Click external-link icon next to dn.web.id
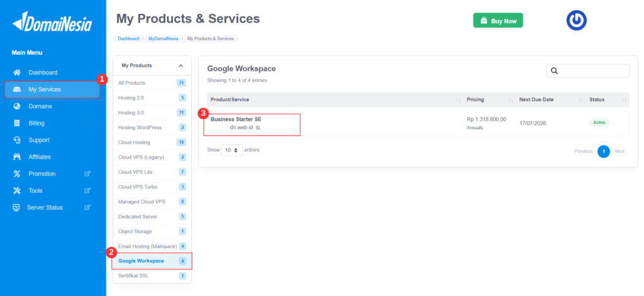Screen dimensions: 644x296 click(x=257, y=127)
